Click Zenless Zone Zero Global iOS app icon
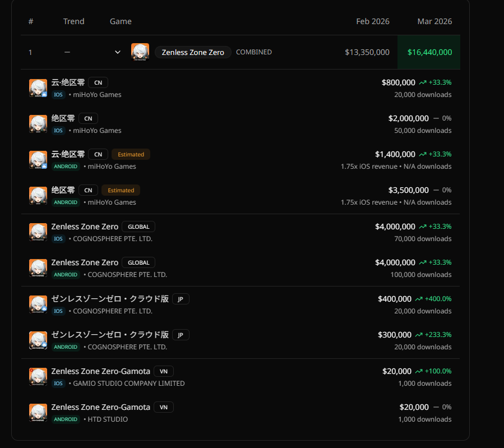The image size is (504, 448). pyautogui.click(x=38, y=232)
